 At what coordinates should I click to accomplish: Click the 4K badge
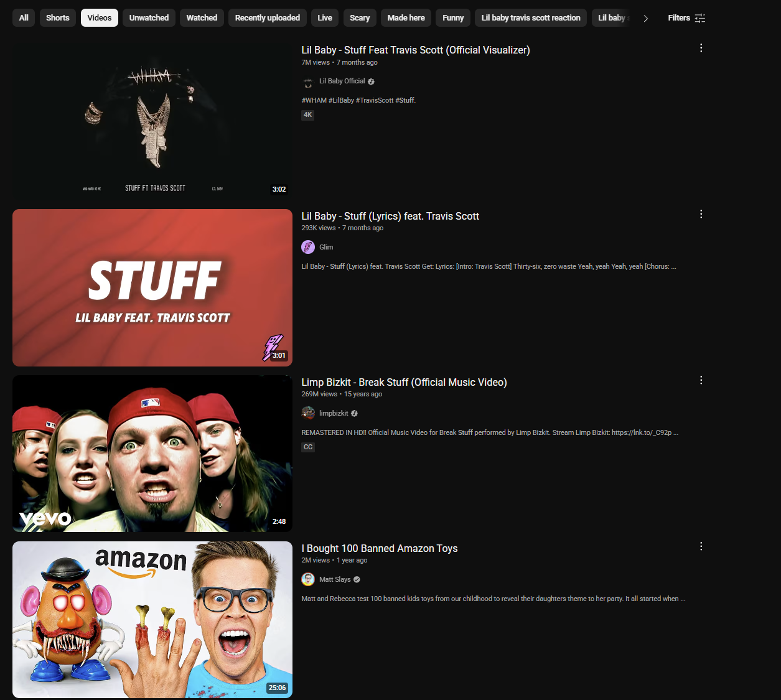tap(307, 115)
